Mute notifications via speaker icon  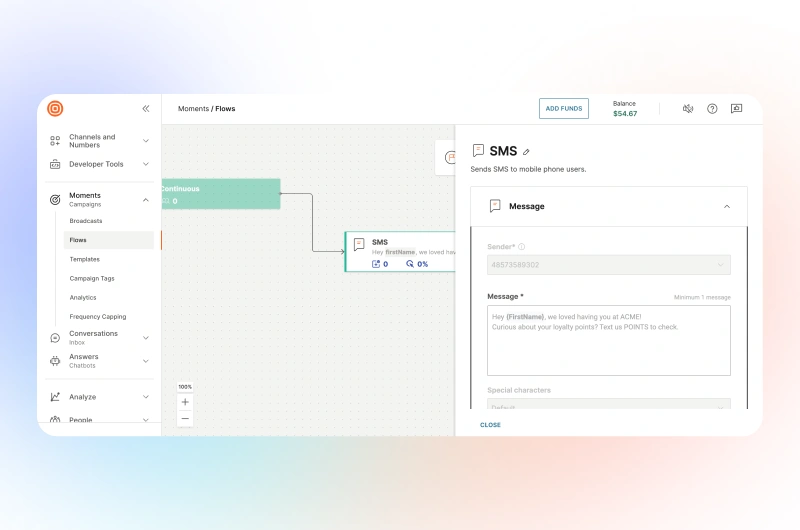688,109
